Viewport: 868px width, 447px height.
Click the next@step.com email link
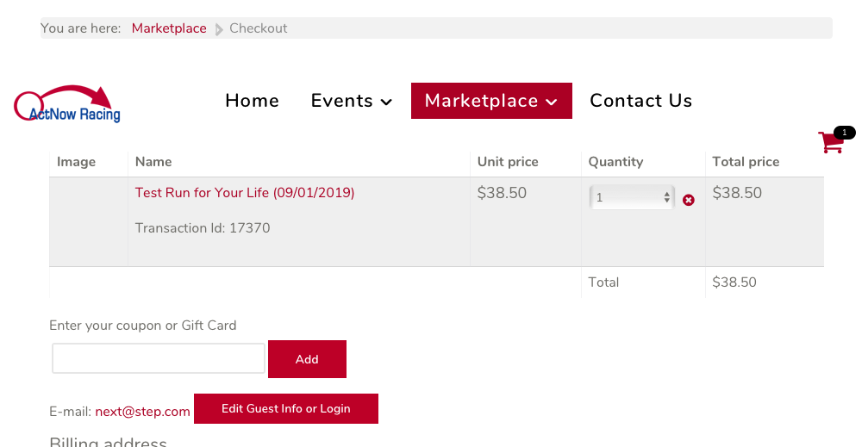[x=142, y=412]
